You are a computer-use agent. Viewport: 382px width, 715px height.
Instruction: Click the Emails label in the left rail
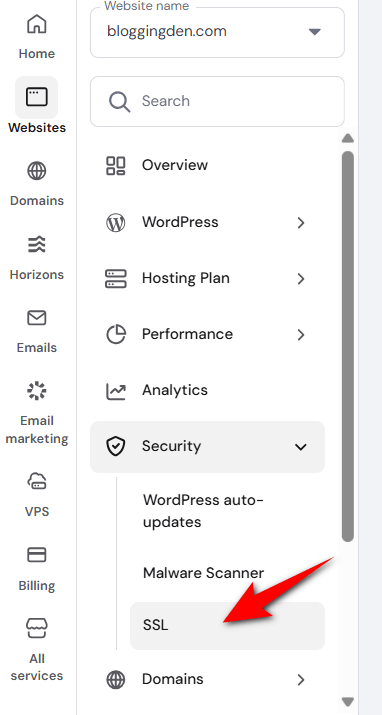[36, 347]
